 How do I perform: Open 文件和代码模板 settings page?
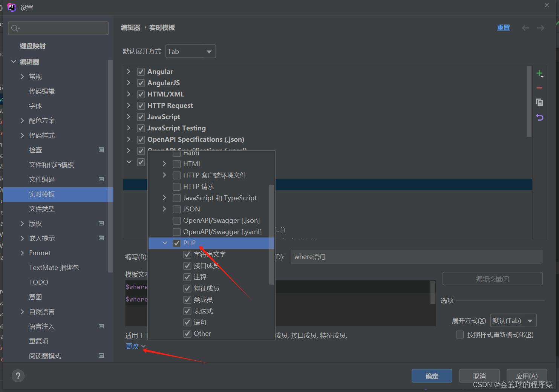point(52,165)
